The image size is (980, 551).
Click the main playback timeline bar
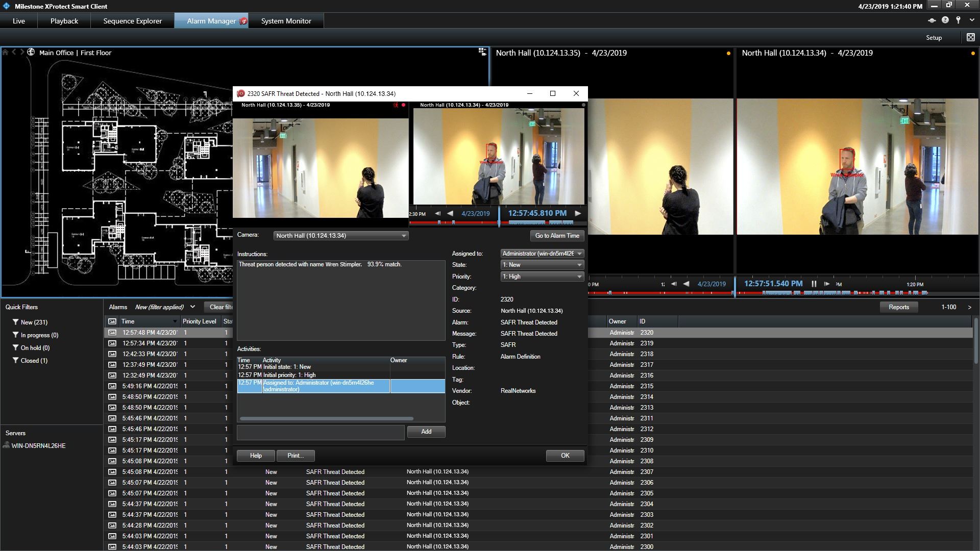click(x=783, y=293)
